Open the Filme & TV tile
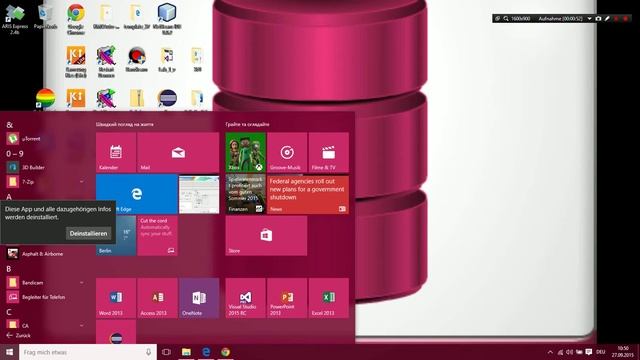Image resolution: width=640 pixels, height=360 pixels. point(329,152)
